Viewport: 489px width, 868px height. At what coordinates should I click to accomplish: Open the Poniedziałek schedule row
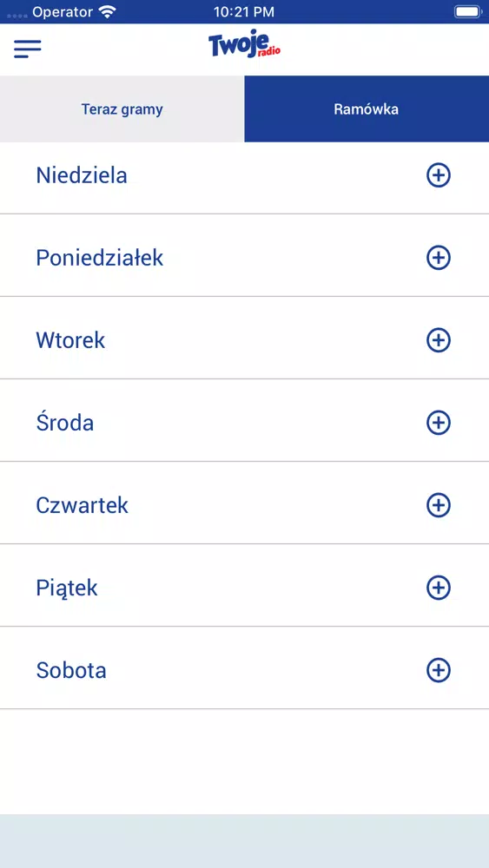[244, 255]
